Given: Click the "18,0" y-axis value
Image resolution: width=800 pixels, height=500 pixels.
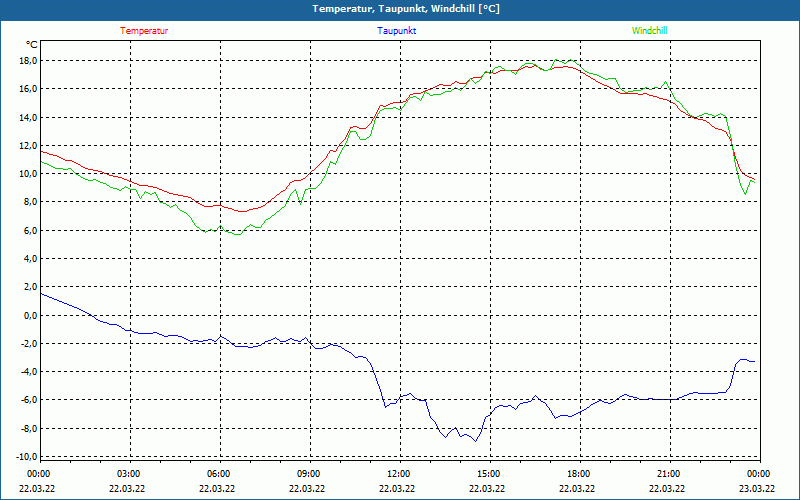Looking at the screenshot, I should [29, 61].
